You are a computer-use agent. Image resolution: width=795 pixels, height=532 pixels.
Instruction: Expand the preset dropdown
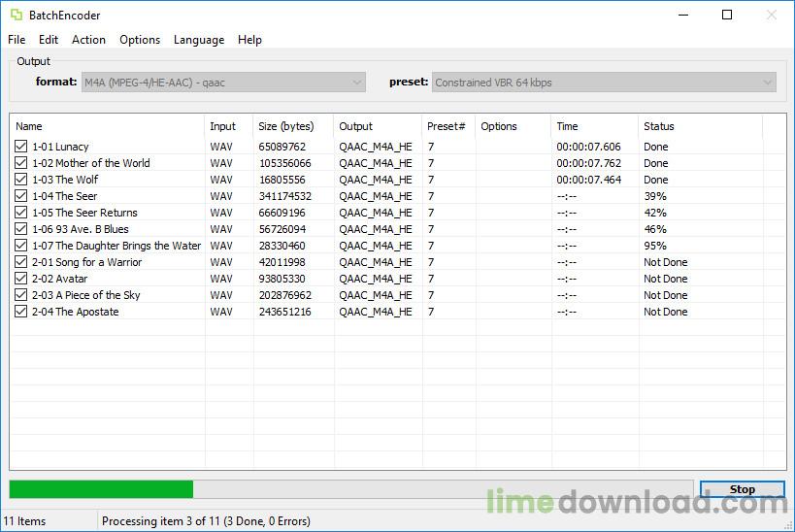(604, 83)
